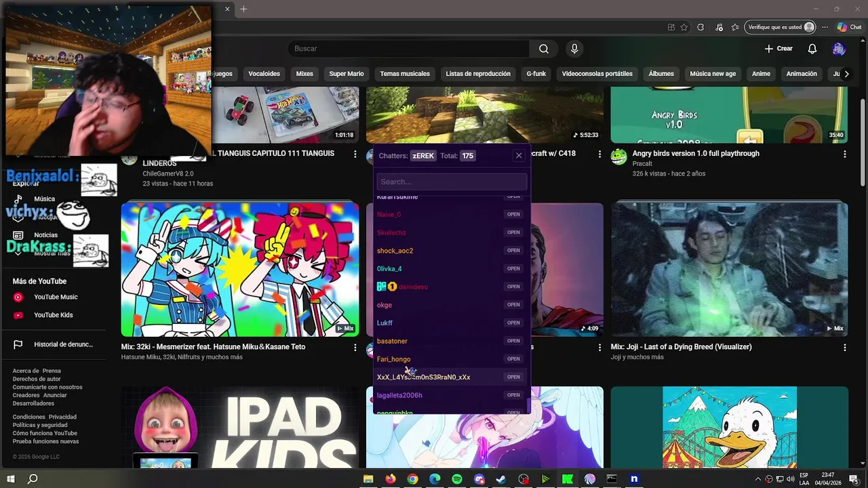Open YouTube notifications bell
Viewport: 868px width, 488px height.
812,49
